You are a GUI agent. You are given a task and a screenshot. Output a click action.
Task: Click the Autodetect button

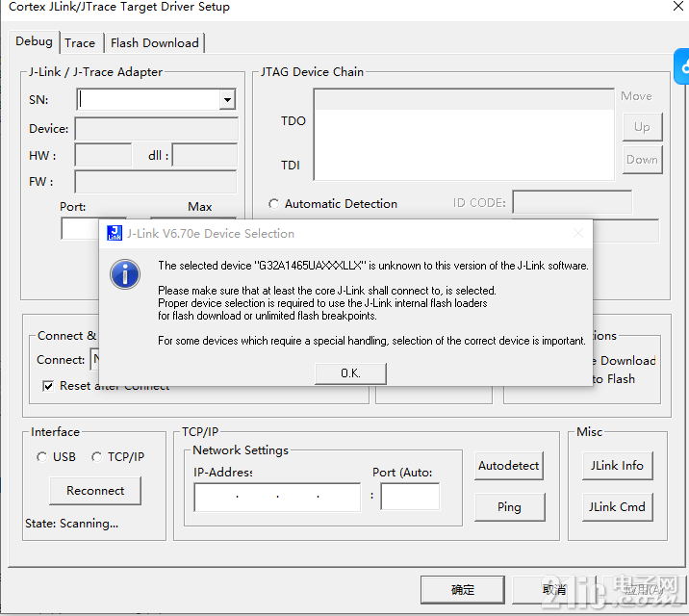coord(509,466)
